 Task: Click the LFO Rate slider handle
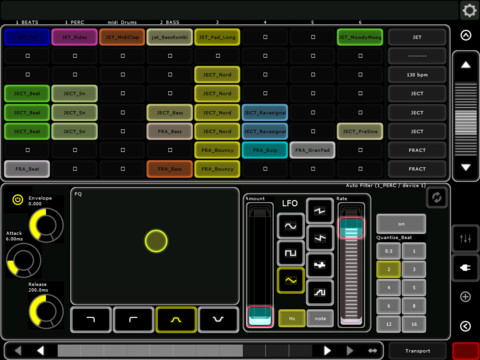pos(351,228)
